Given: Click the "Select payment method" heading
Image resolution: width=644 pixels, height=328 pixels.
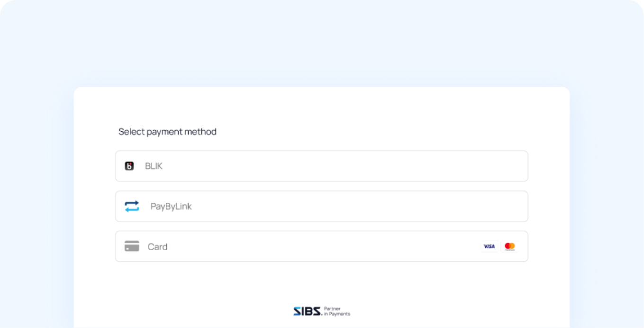Looking at the screenshot, I should point(167,132).
